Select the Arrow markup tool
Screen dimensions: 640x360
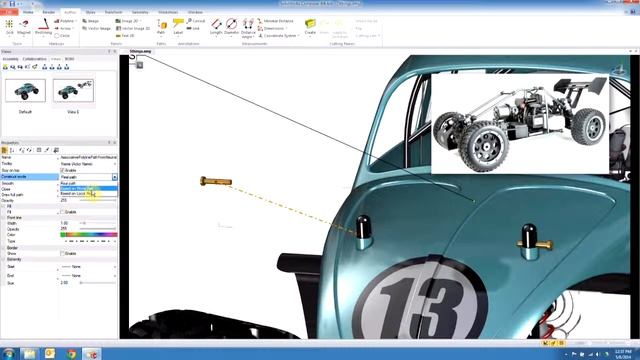(x=64, y=28)
